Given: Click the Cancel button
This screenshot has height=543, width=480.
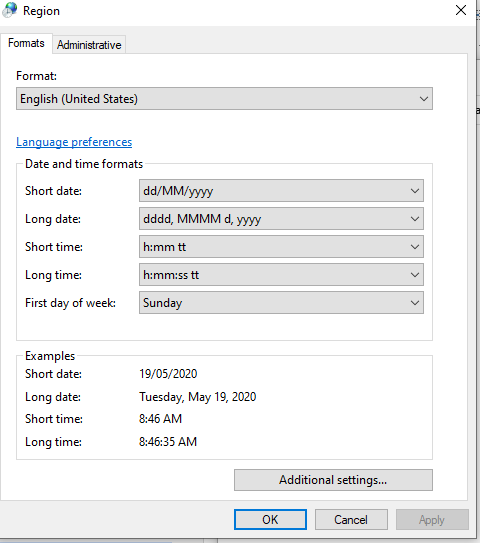Looking at the screenshot, I should click(x=351, y=519).
